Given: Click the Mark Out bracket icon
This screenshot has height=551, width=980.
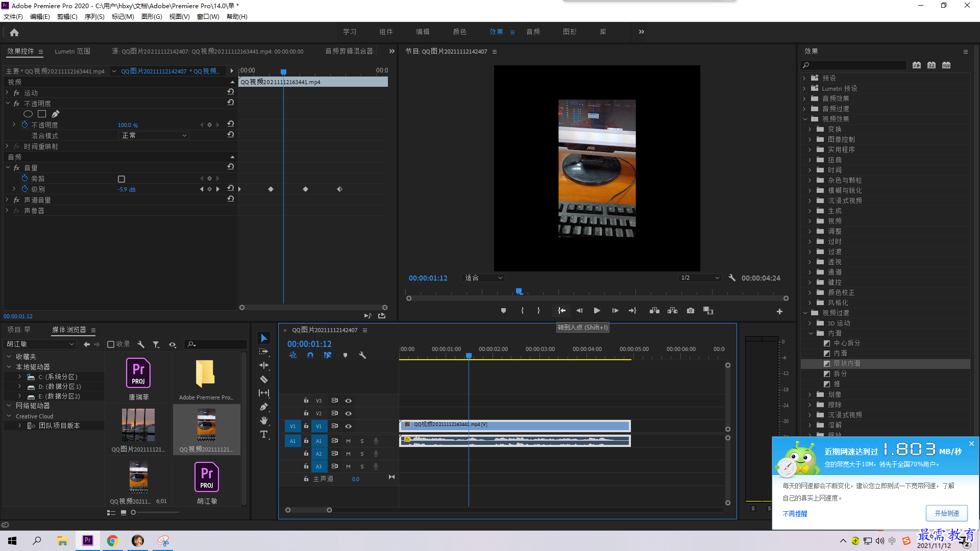Looking at the screenshot, I should pos(538,311).
